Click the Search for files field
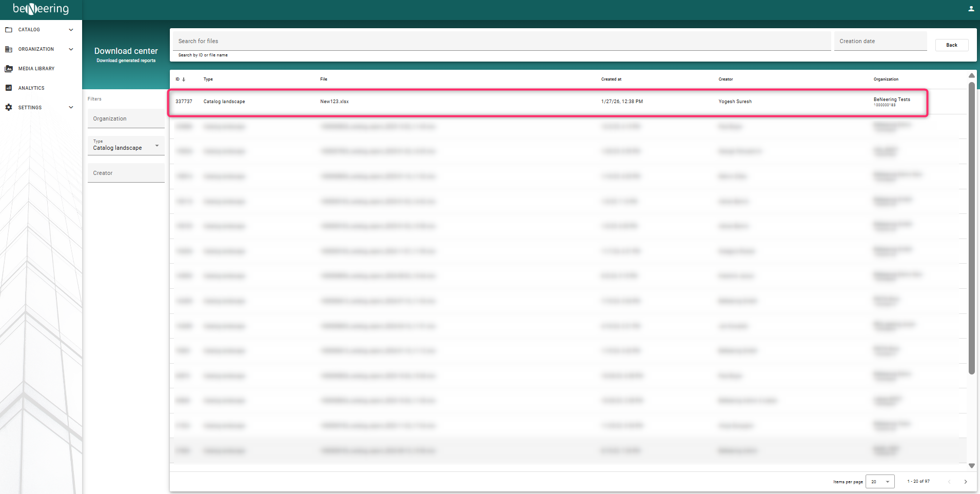 (501, 41)
